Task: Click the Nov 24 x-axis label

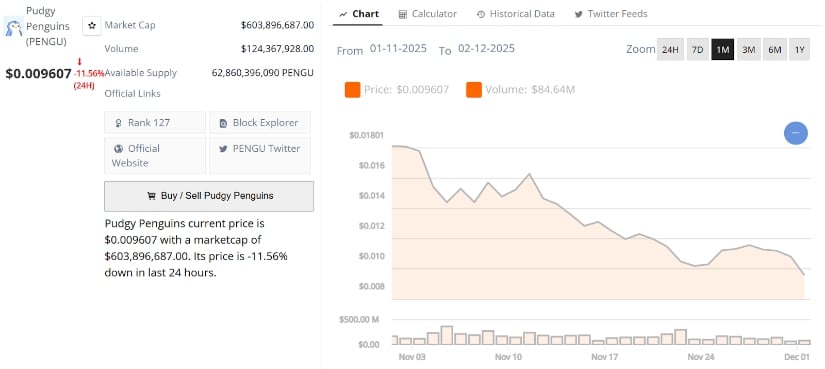Action: click(x=701, y=357)
